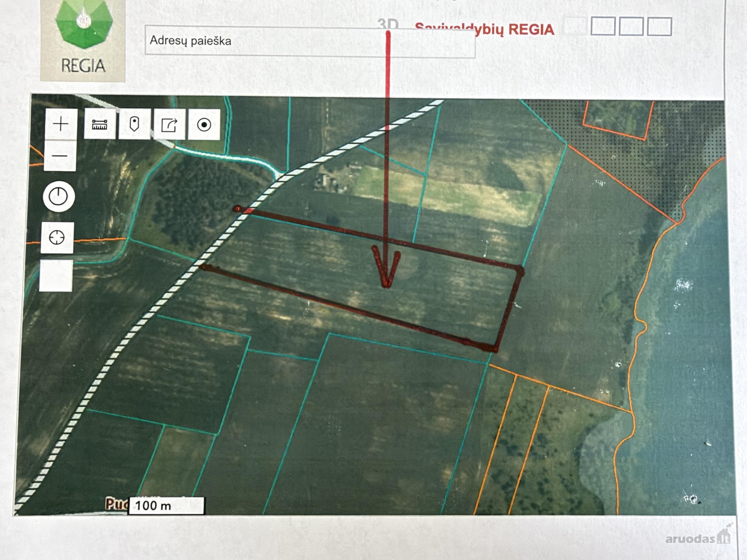Image resolution: width=747 pixels, height=560 pixels.
Task: Open the share/export map tool
Action: [x=169, y=124]
